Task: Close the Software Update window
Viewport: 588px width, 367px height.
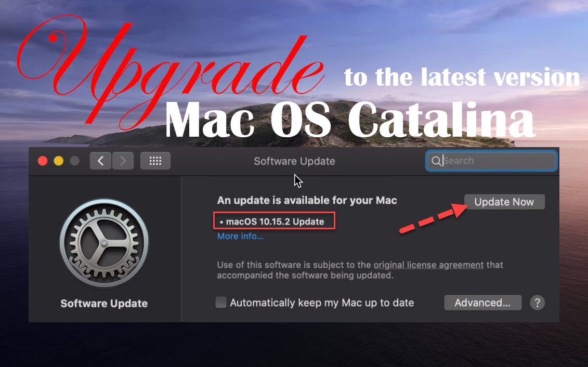Action: point(43,161)
